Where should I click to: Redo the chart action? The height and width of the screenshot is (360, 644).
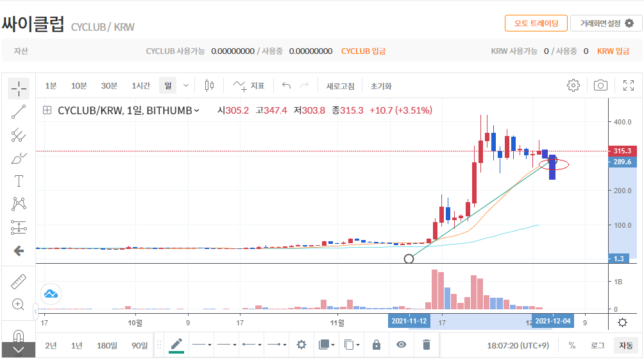coord(304,85)
